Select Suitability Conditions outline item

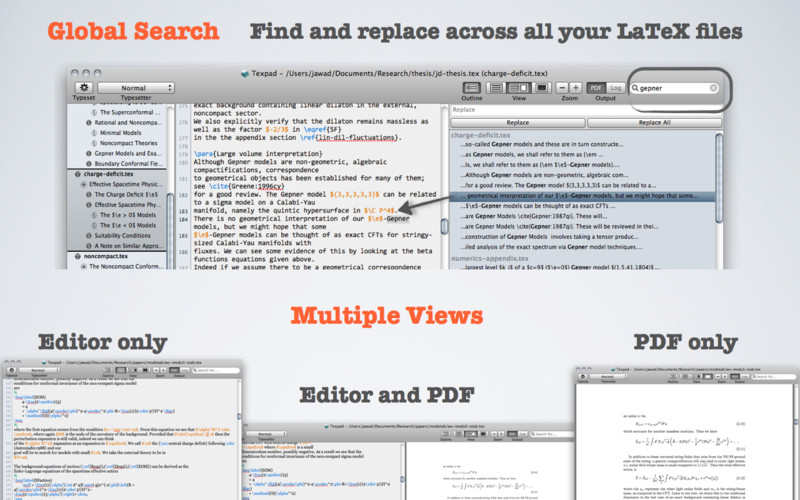122,235
